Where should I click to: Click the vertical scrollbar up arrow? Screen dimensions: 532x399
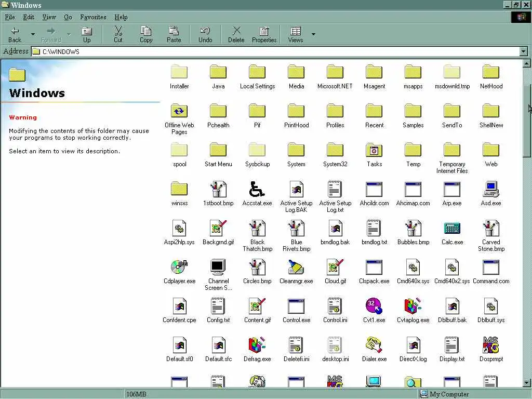(x=527, y=63)
